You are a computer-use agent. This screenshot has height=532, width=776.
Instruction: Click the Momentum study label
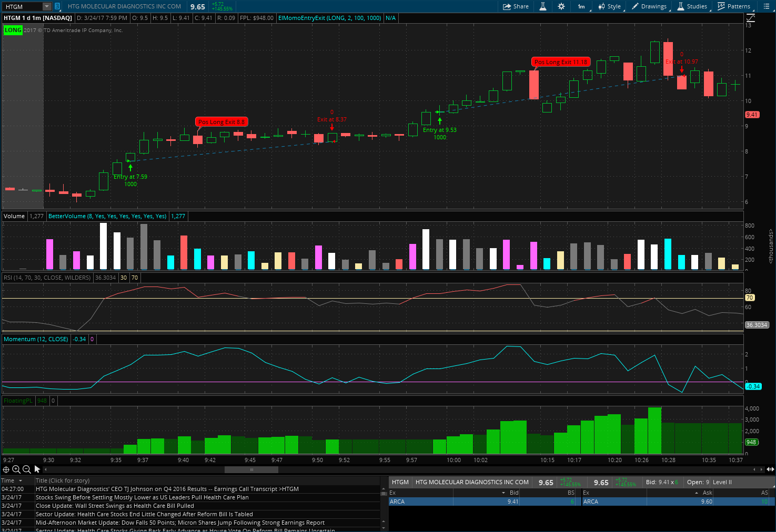36,339
